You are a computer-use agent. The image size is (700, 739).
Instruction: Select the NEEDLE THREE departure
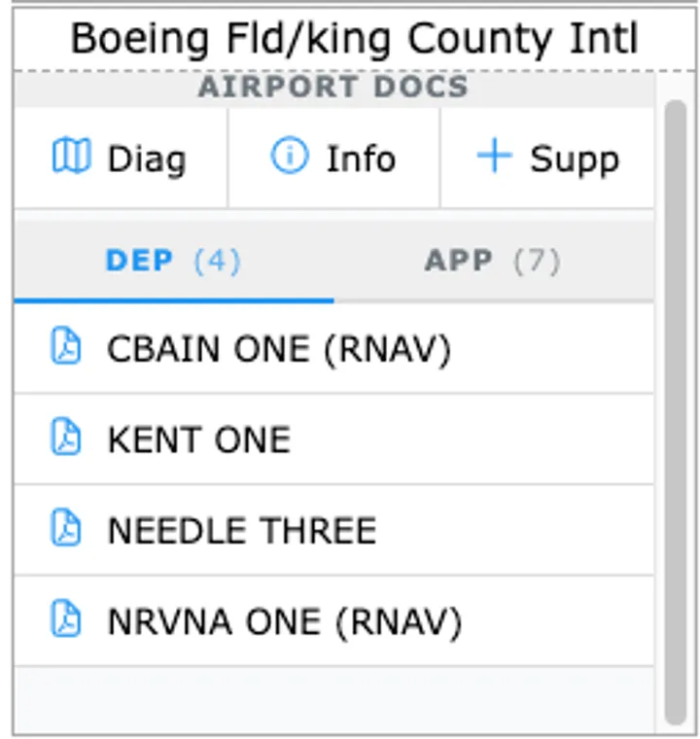point(241,530)
